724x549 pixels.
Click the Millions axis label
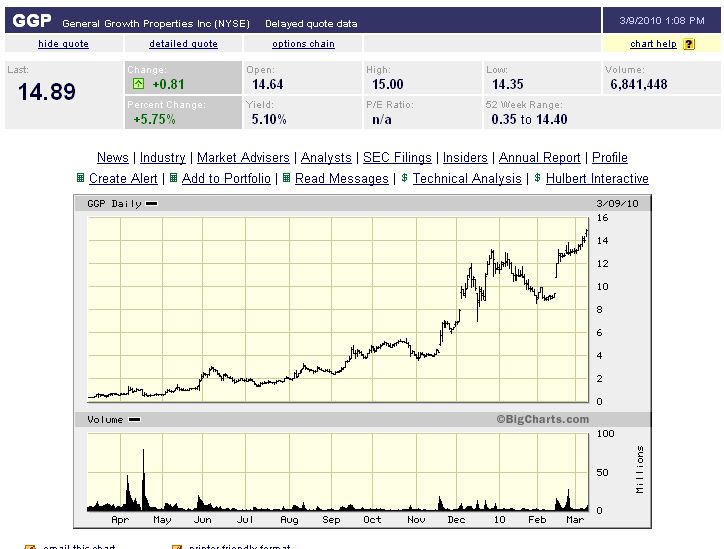tap(640, 470)
